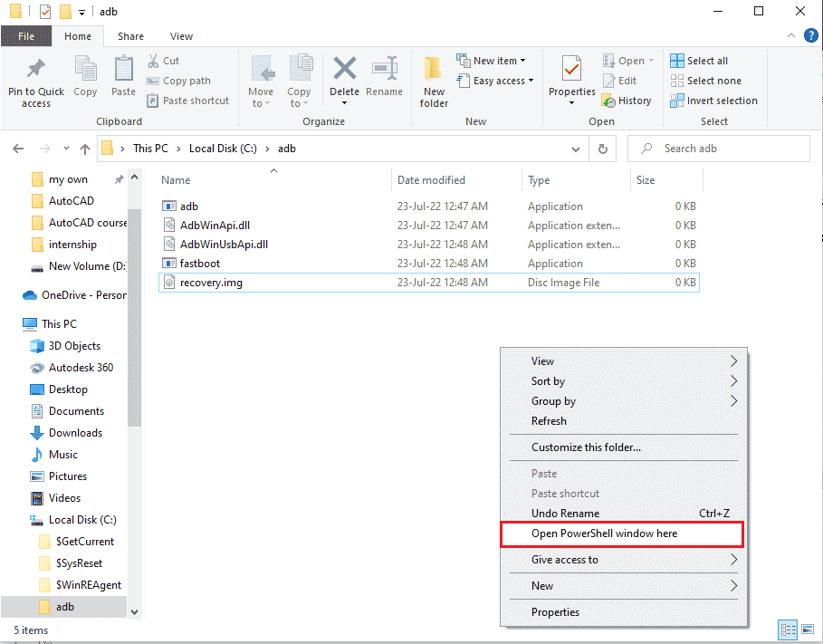The width and height of the screenshot is (823, 644).
Task: Click the Edit icon in Open group
Action: coord(608,81)
